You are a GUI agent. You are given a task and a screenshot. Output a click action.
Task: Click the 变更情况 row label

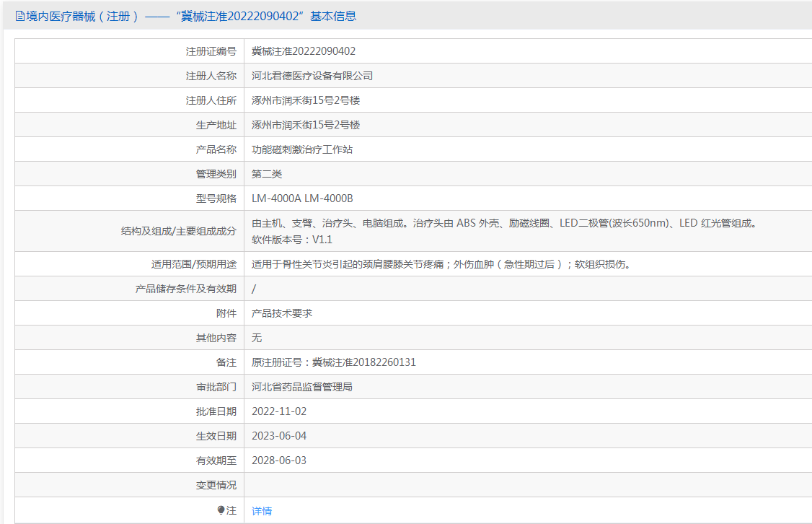[x=216, y=485]
